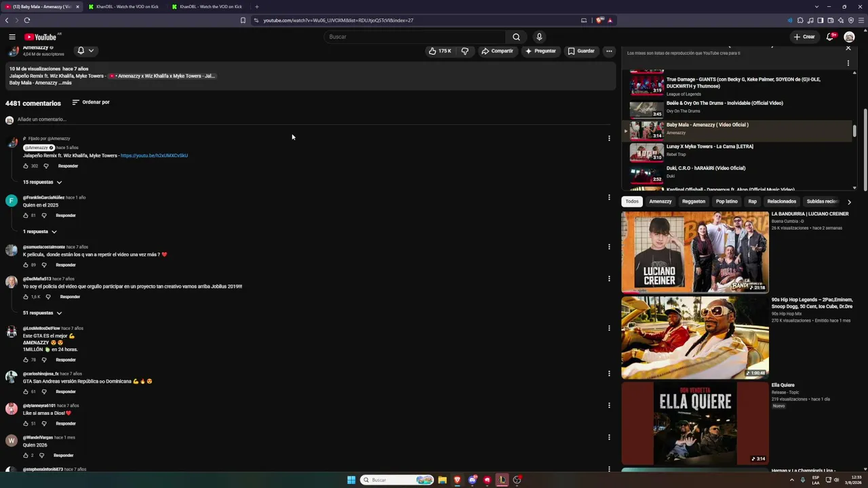The image size is (868, 488).
Task: Open the LA BANDURRIA Luciano Creiner video thumbnail
Action: point(695,252)
